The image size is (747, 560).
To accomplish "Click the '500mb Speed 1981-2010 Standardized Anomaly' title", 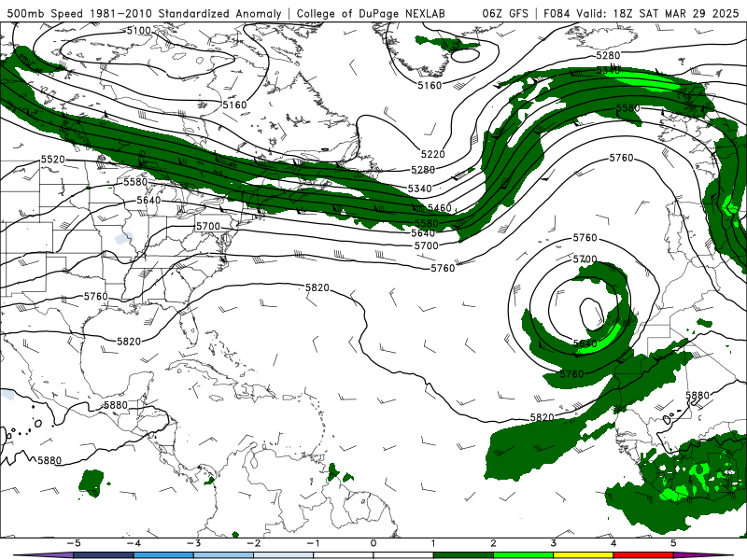I will click(x=145, y=13).
